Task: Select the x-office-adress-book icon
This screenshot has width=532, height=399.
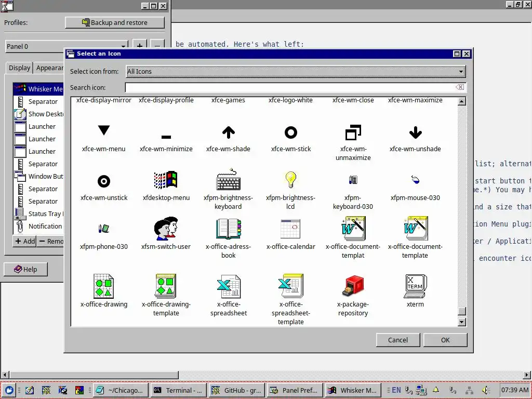Action: [229, 229]
